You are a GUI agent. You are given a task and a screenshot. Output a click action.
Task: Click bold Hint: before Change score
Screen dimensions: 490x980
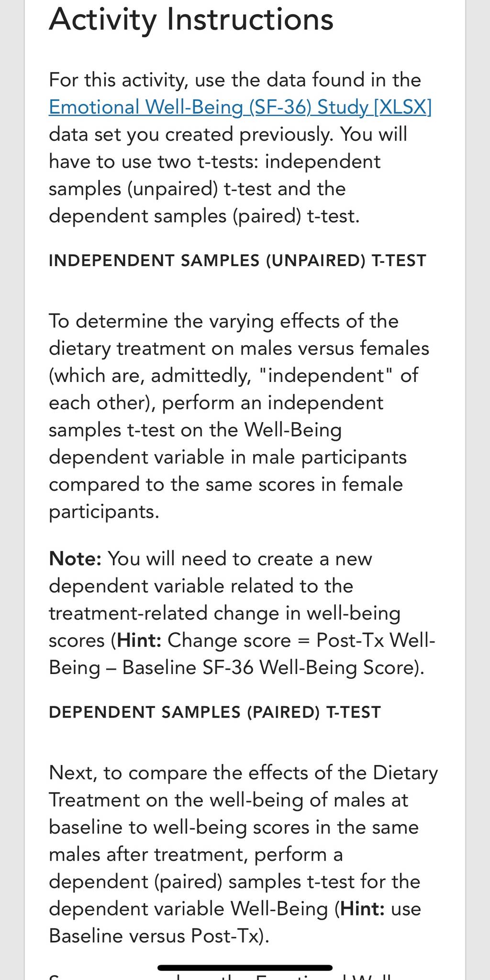click(x=139, y=640)
